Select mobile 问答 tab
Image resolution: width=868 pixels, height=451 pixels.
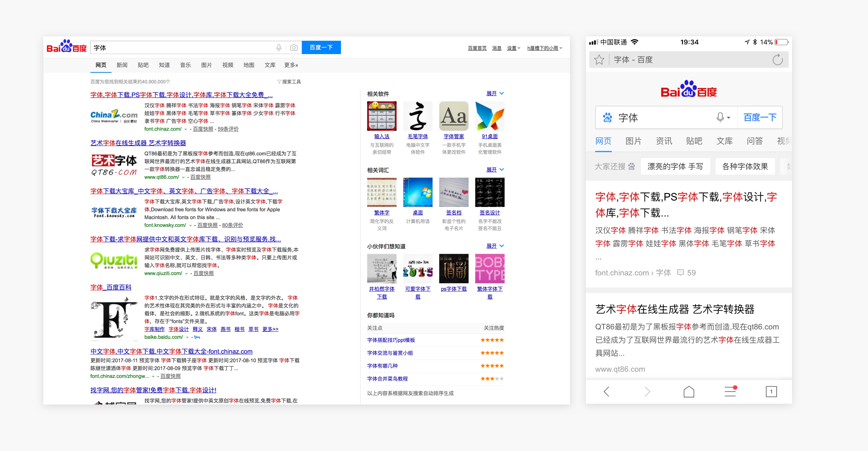tap(755, 141)
